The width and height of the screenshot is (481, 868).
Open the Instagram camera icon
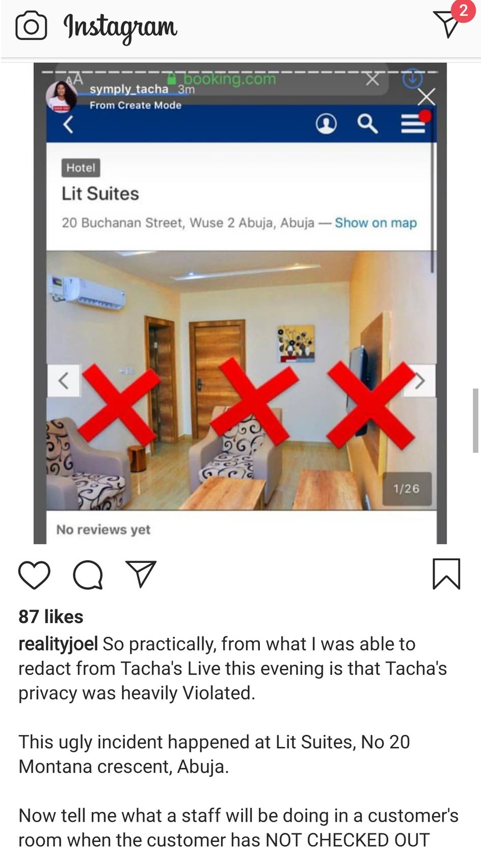(31, 26)
